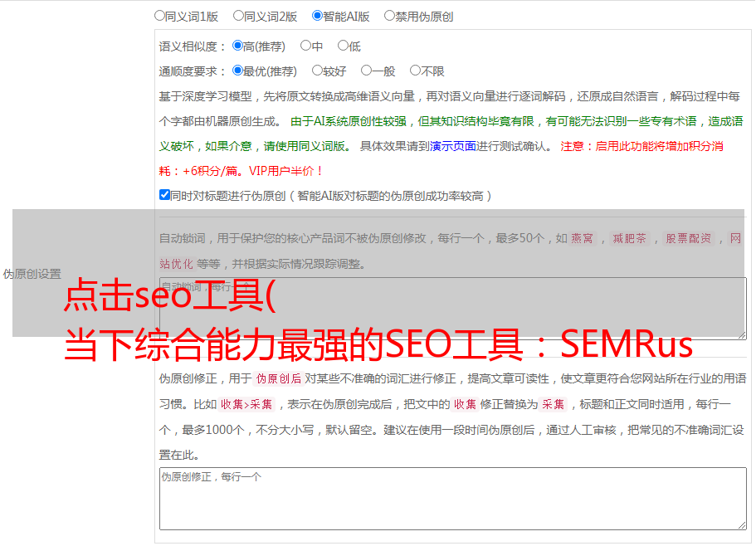Screen dimensions: 756x546
Task: Click the 燕窝 example tag
Action: tap(582, 238)
